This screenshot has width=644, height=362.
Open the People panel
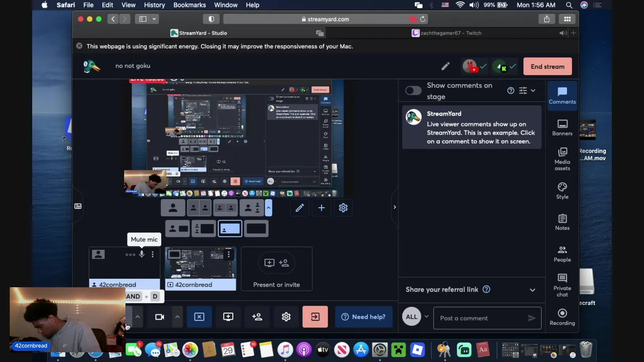click(562, 254)
